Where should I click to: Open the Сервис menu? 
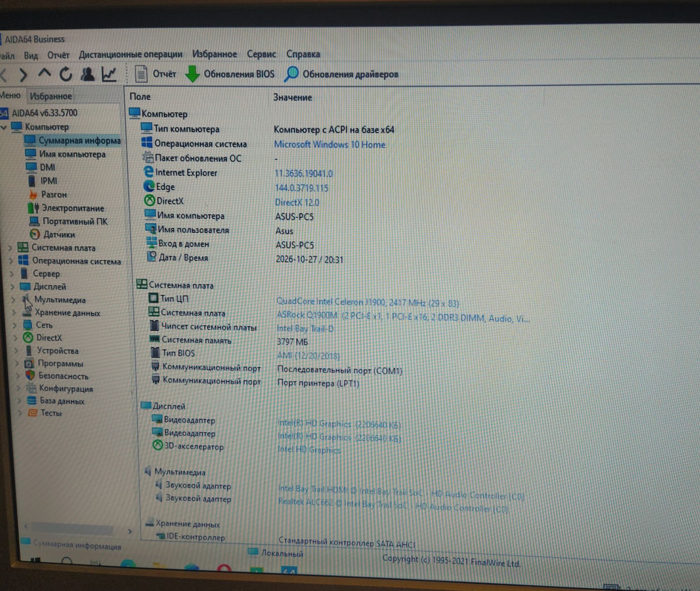(x=261, y=54)
